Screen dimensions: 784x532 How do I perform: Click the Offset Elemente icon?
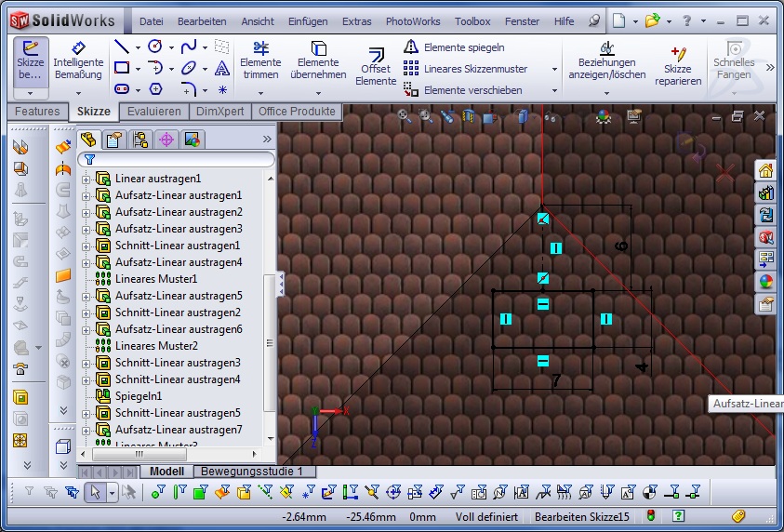[x=376, y=65]
